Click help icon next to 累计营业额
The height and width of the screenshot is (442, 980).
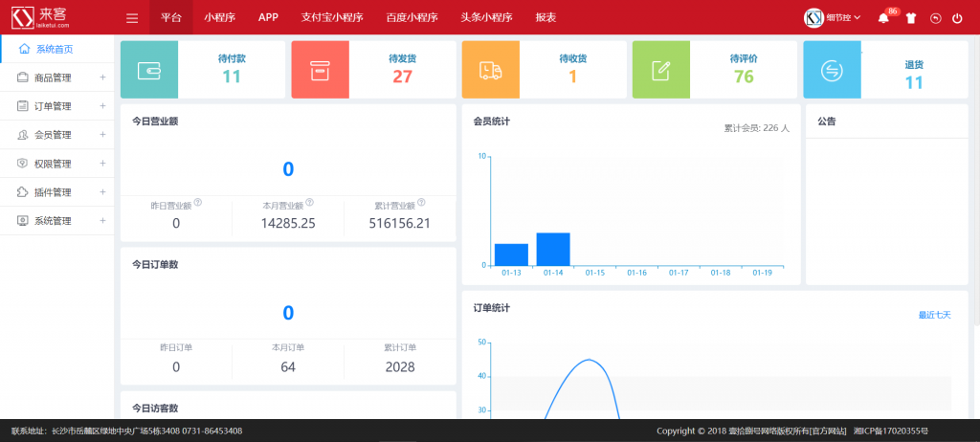(421, 203)
